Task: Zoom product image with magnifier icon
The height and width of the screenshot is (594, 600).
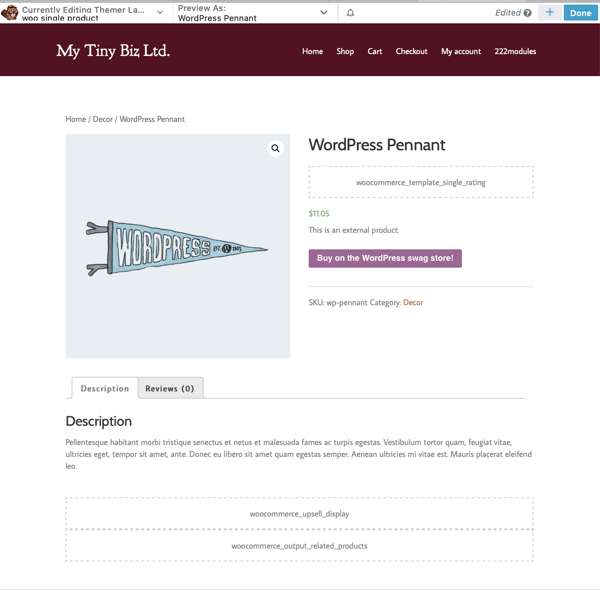Action: point(275,149)
